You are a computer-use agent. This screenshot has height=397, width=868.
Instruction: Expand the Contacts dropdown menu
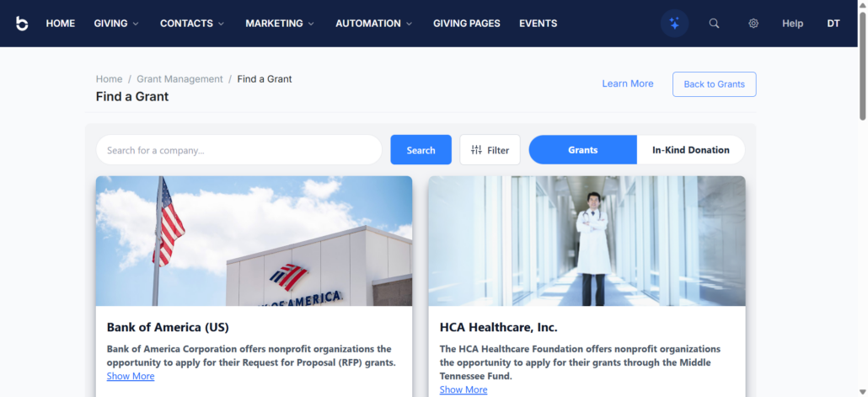click(192, 24)
